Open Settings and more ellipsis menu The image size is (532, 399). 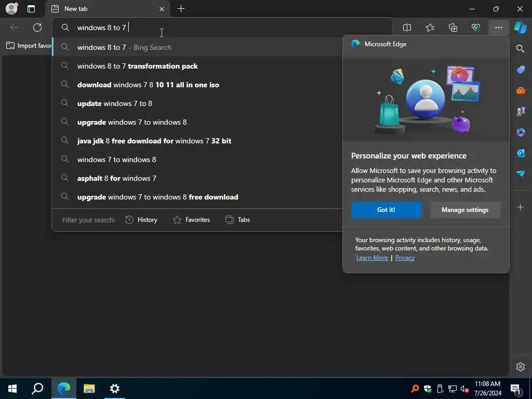click(x=498, y=28)
